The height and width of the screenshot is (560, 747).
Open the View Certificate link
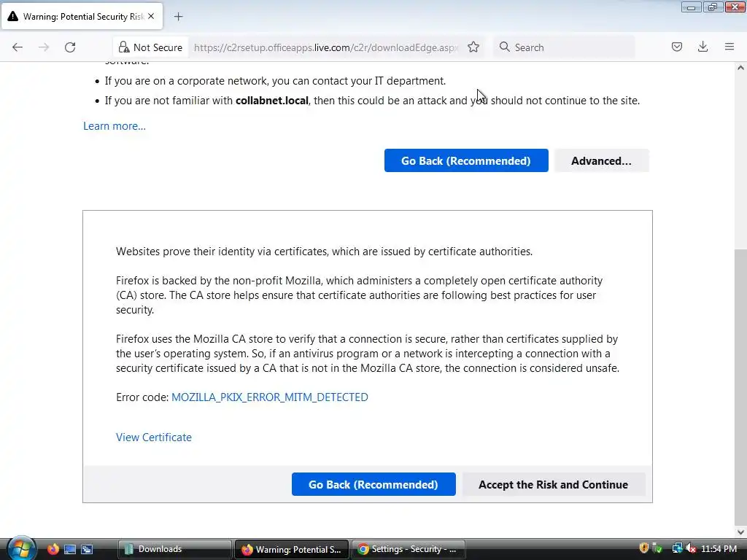(154, 437)
